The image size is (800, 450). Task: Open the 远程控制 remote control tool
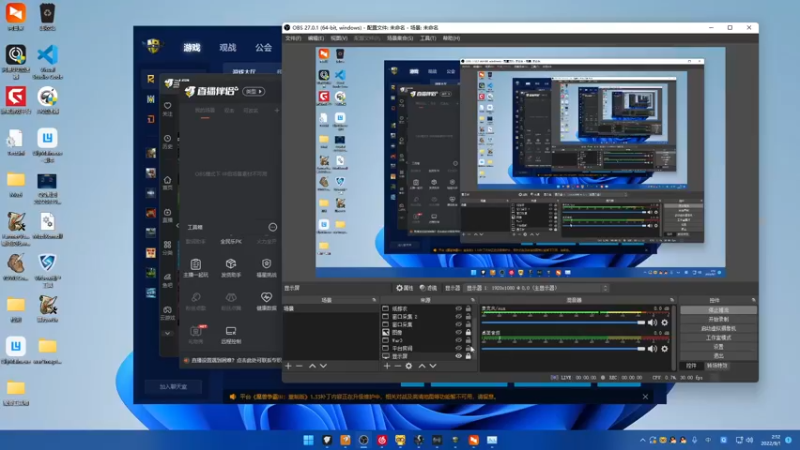[x=231, y=335]
